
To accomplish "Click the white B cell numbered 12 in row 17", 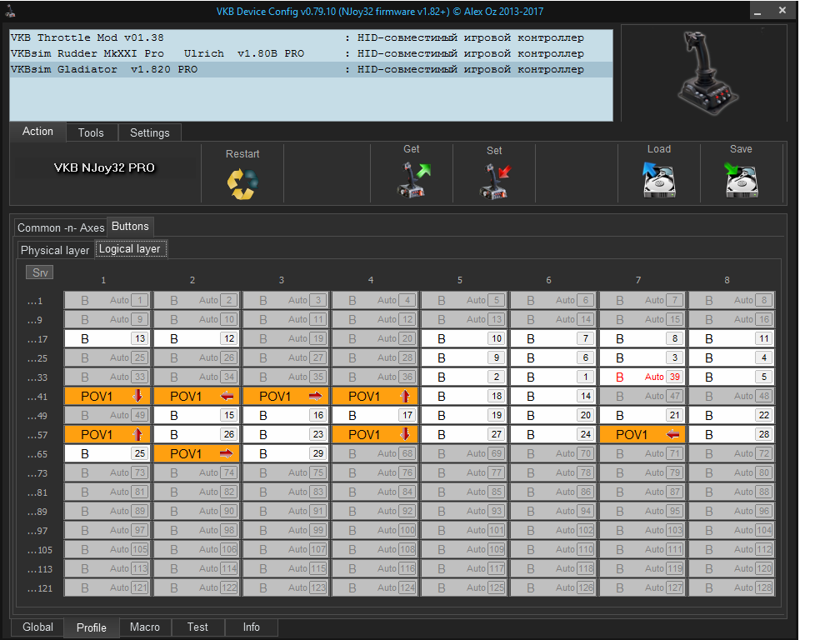I will click(x=197, y=338).
